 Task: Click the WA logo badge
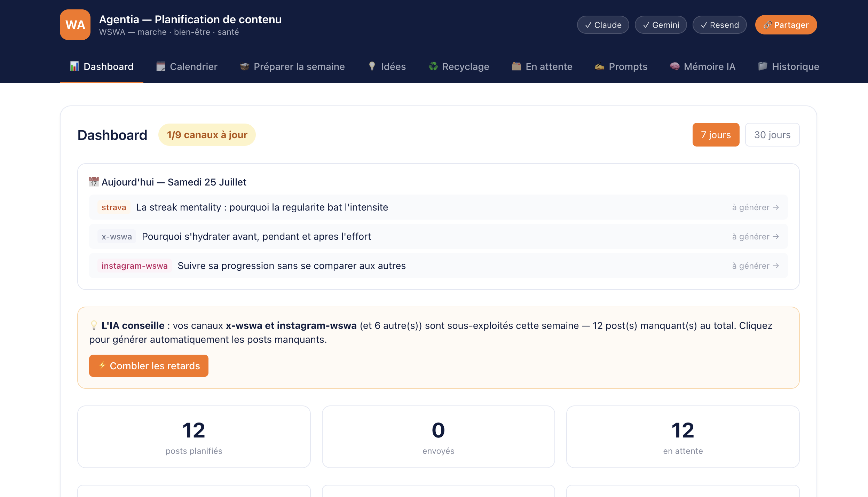[75, 25]
